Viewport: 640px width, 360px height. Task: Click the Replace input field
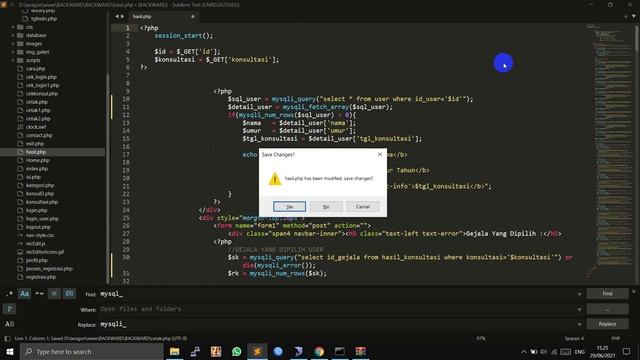tap(337, 324)
